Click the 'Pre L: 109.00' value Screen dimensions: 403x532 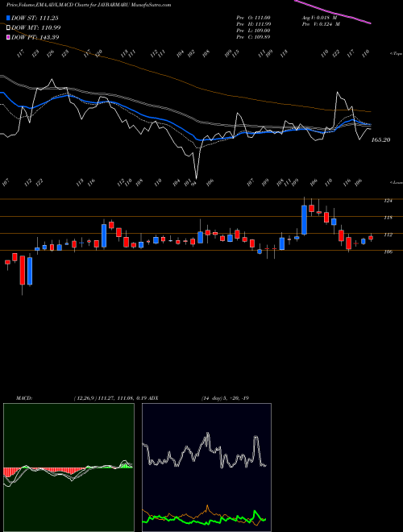coord(253,31)
